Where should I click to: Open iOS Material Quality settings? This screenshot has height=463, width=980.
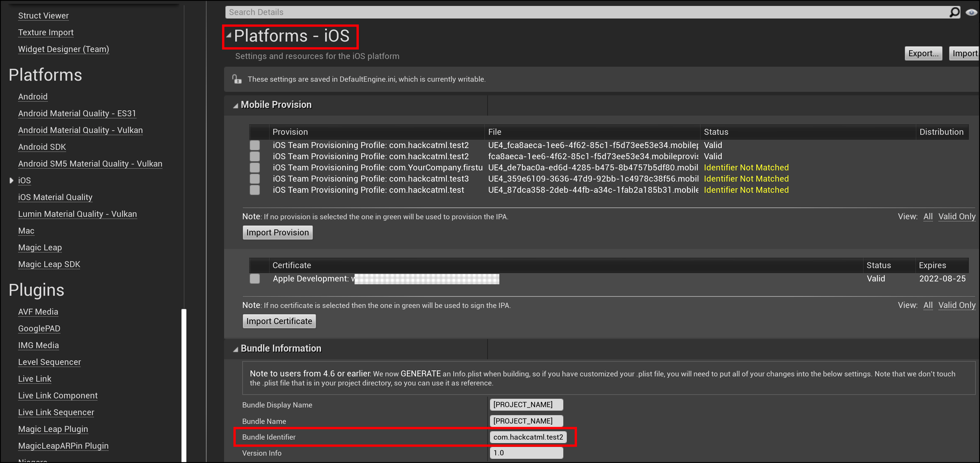(55, 197)
